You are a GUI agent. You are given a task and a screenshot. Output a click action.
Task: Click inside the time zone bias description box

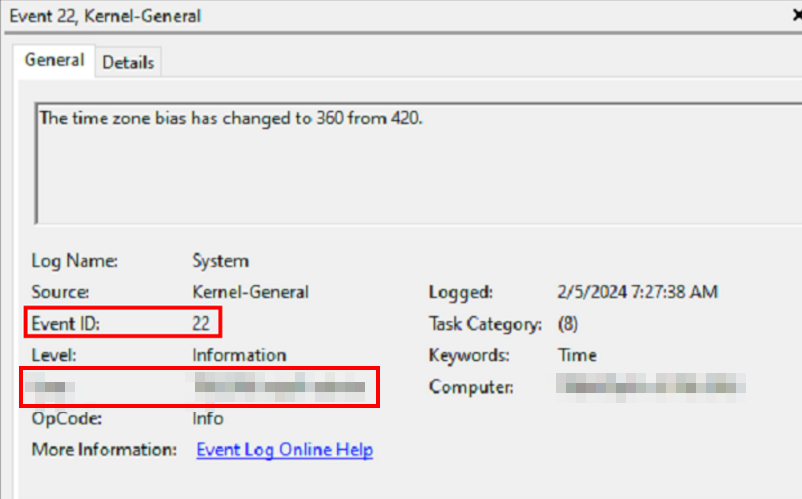tap(400, 165)
